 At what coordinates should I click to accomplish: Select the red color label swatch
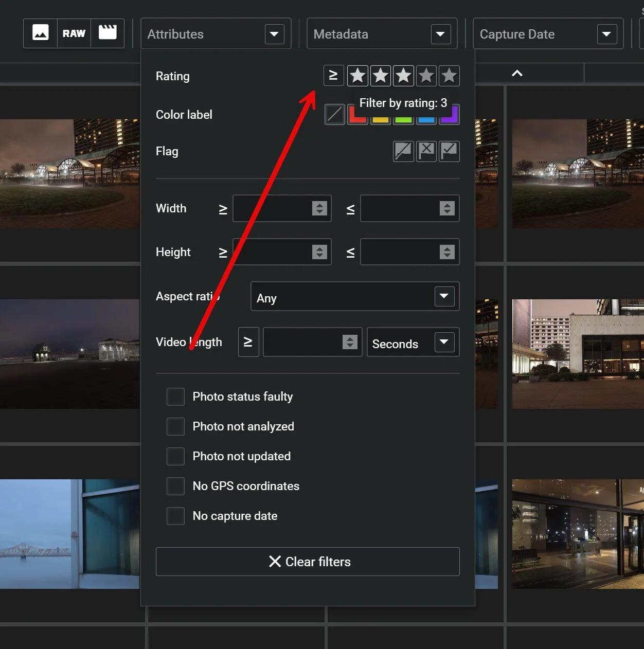click(x=357, y=114)
